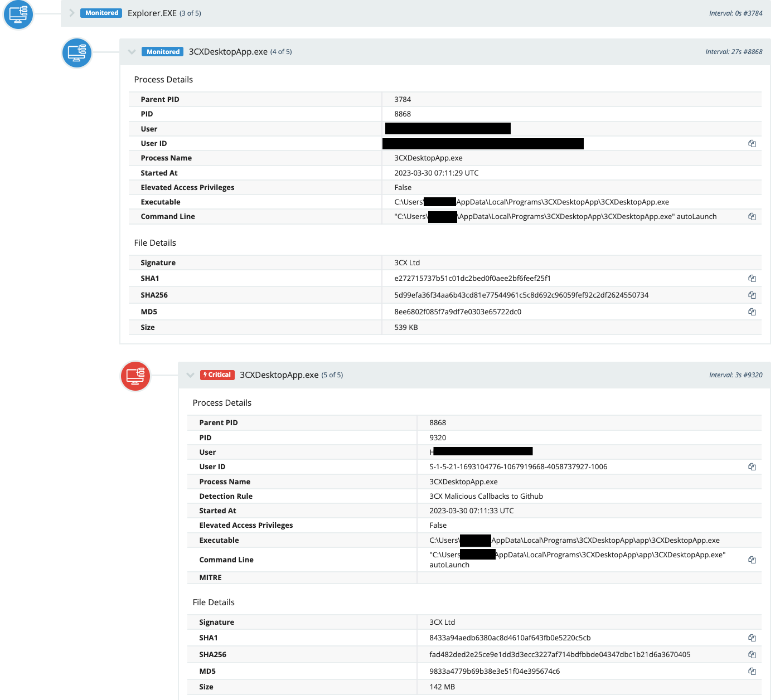
Task: Copy the critical process Command Line
Action: point(752,560)
